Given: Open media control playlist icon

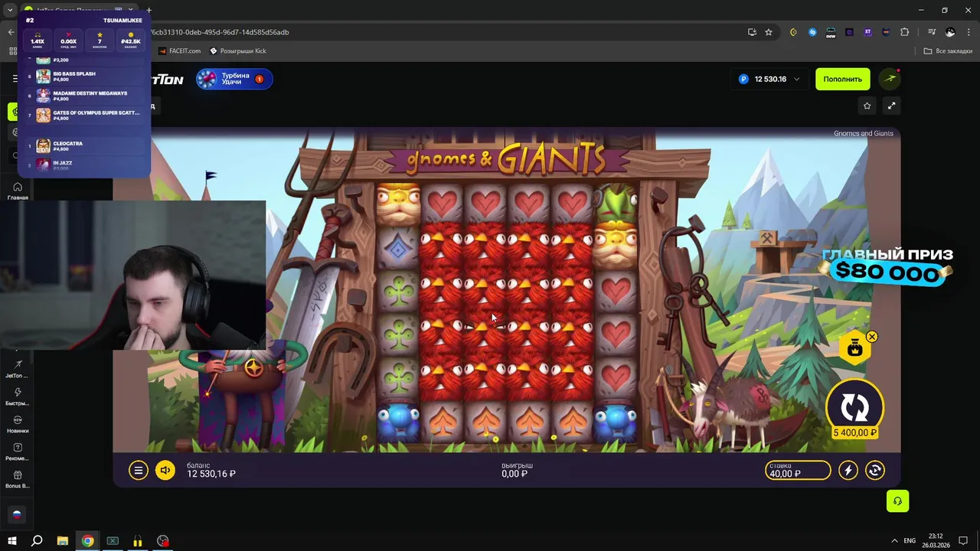Looking at the screenshot, I should click(x=932, y=32).
